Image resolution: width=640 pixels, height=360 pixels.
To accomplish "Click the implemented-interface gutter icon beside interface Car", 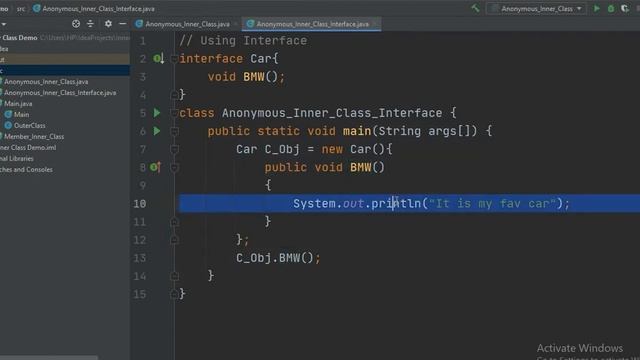I will click(158, 59).
